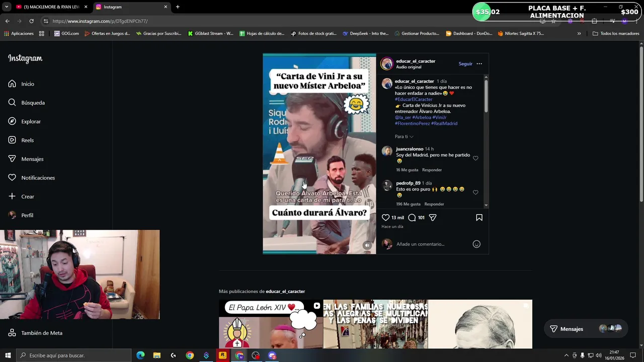This screenshot has height=362, width=644.
Task: Open the GGblast Stream bookmark
Action: coord(210,34)
